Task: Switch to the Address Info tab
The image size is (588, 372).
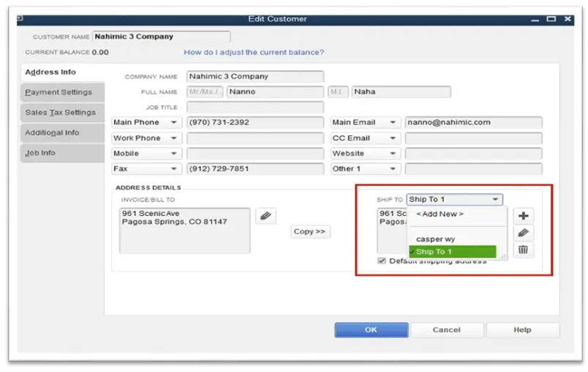Action: [x=62, y=72]
